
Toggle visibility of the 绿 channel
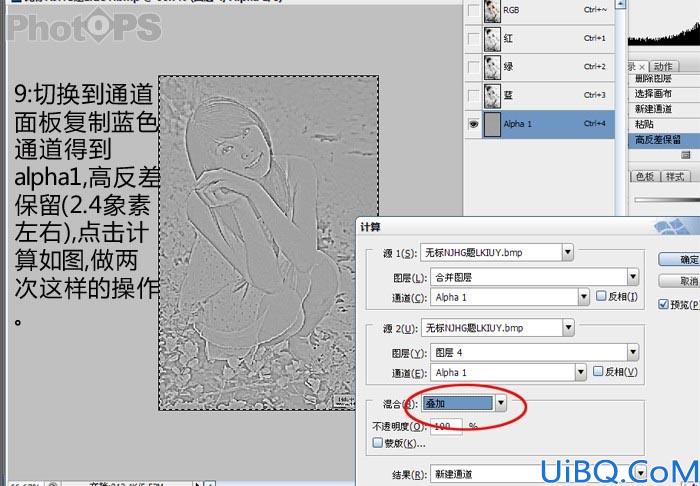pos(473,67)
